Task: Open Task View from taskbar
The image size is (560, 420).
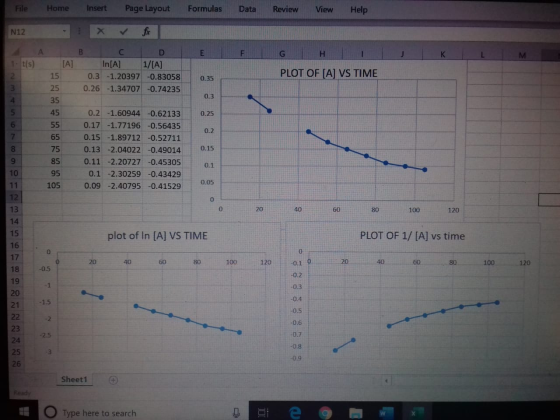Action: (x=264, y=413)
